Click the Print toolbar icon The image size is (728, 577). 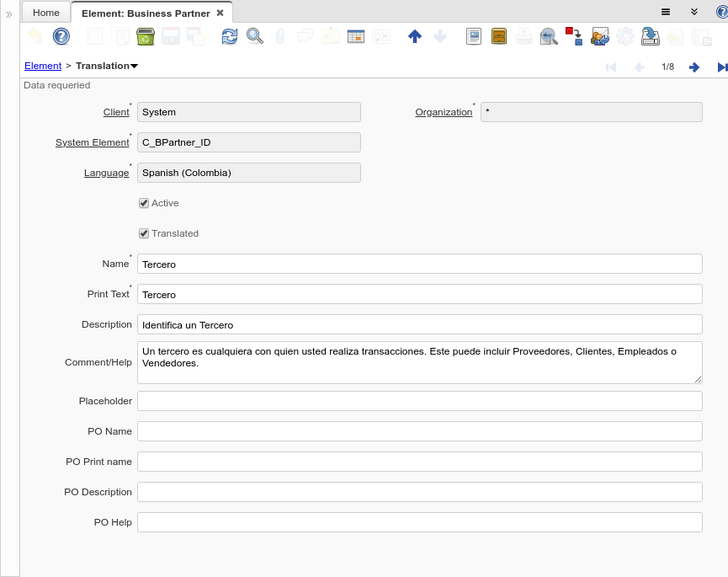pyautogui.click(x=524, y=36)
